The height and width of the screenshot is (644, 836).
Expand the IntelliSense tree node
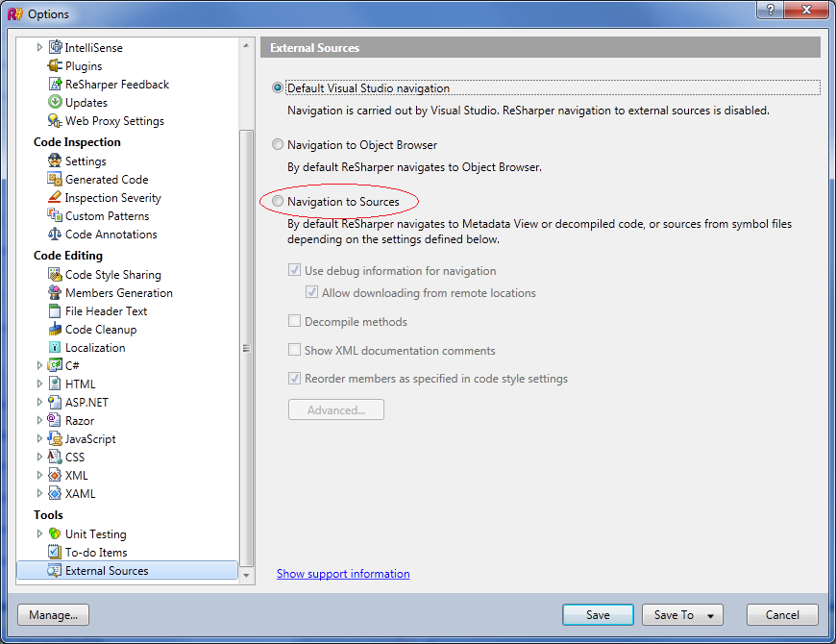39,47
